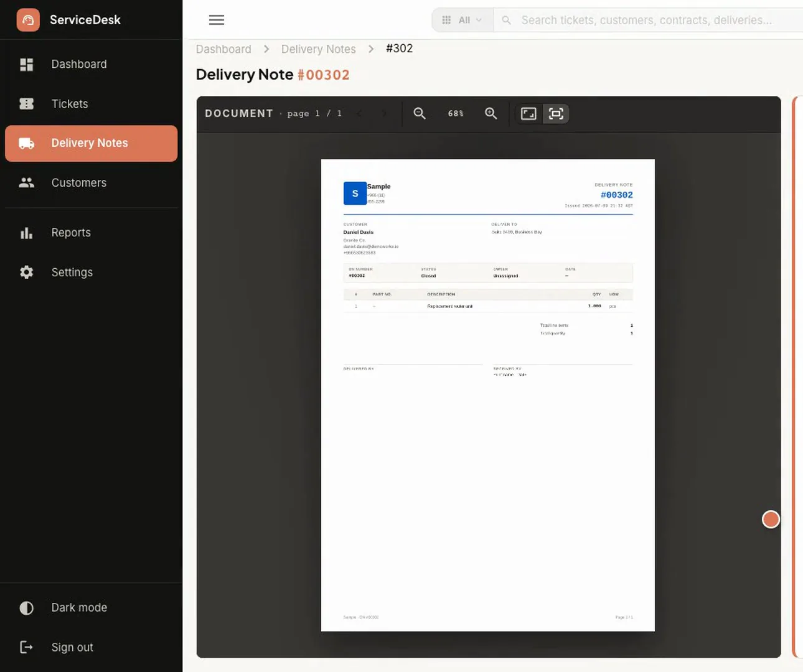Go to Tickets in sidebar

[91, 104]
